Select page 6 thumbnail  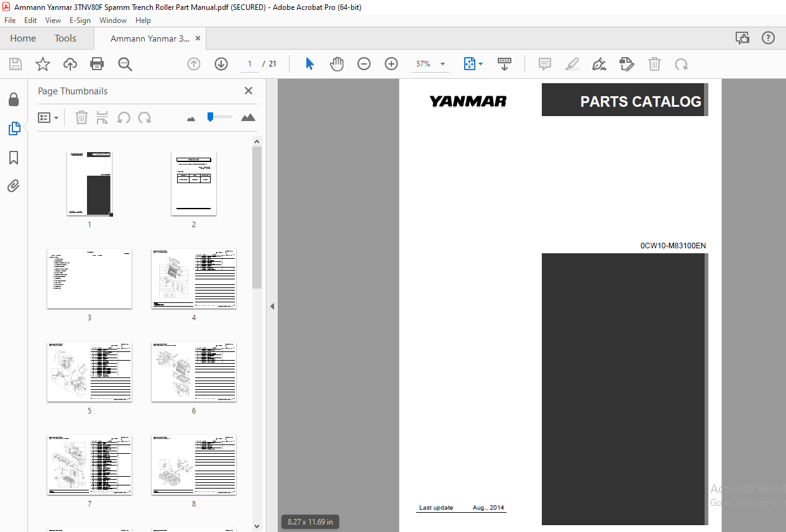coord(194,372)
